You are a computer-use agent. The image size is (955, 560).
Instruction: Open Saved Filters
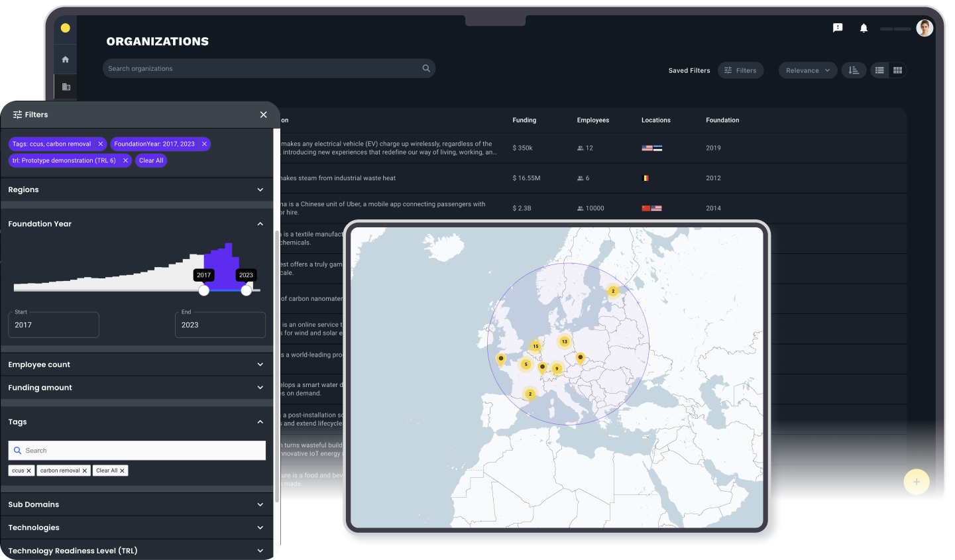tap(689, 70)
